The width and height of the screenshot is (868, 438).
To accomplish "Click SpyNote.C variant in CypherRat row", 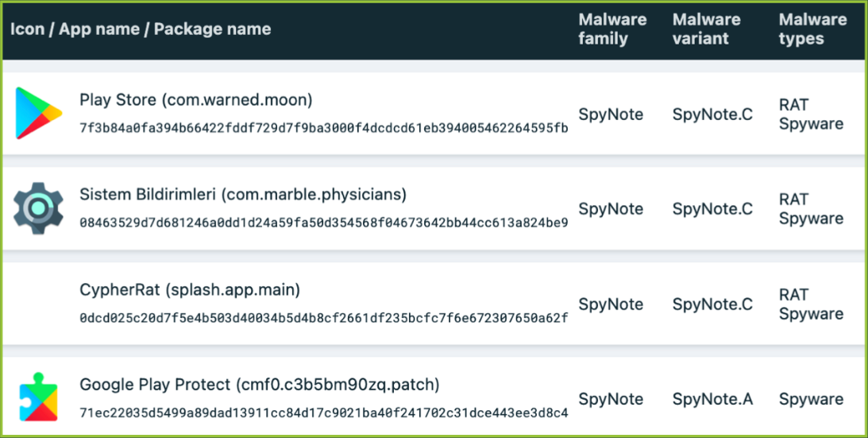I will 712,304.
